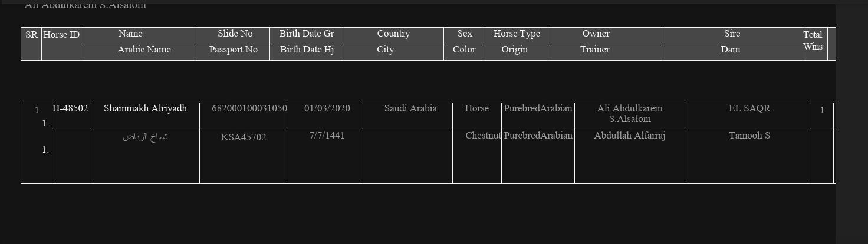Click the horse name Shammakh Alriyadh

(145, 108)
